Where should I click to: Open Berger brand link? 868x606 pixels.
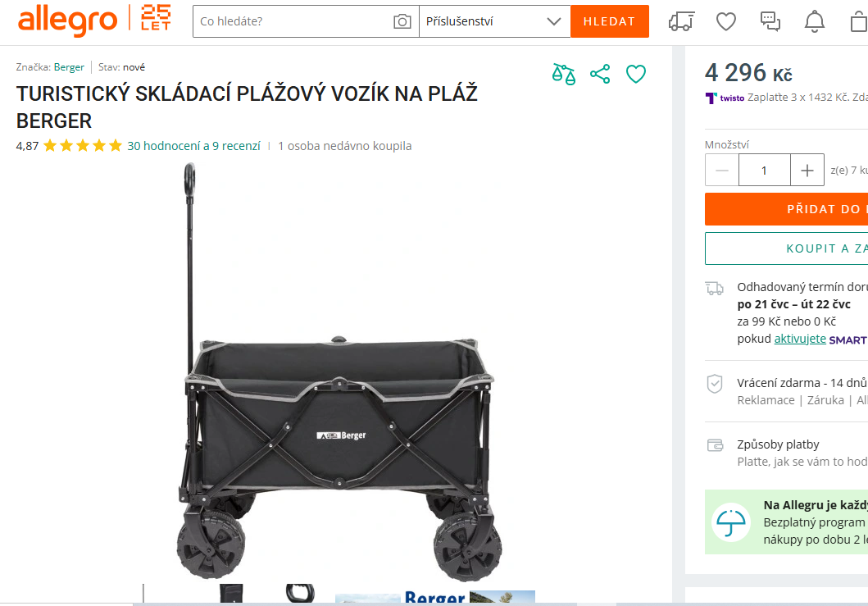coord(69,67)
